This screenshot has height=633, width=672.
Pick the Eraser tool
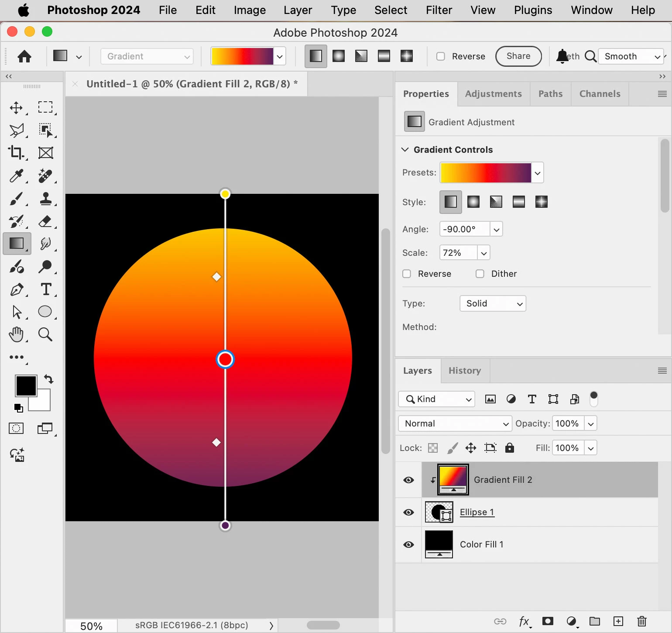coord(45,221)
